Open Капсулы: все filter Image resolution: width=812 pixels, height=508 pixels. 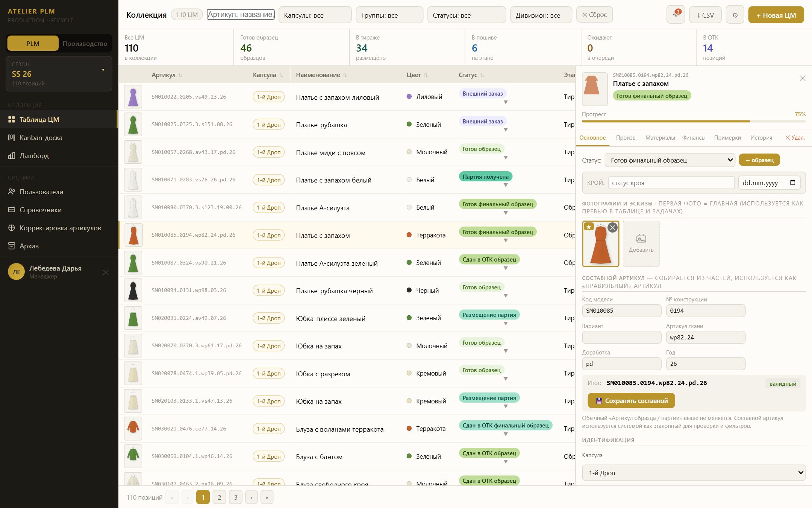[x=315, y=15]
